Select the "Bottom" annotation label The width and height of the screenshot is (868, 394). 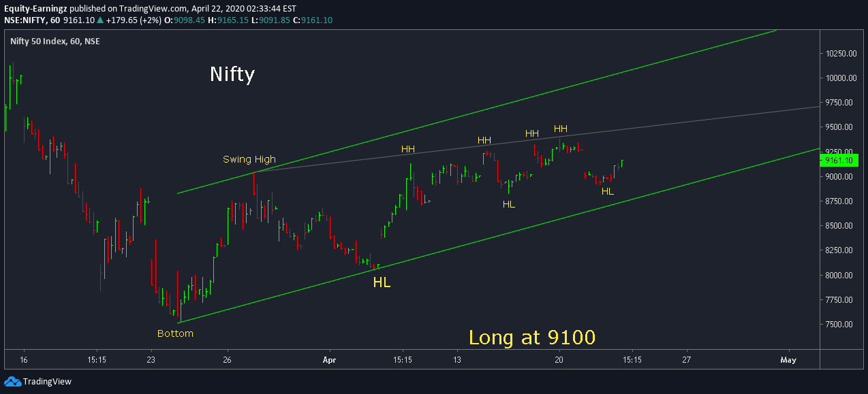175,333
